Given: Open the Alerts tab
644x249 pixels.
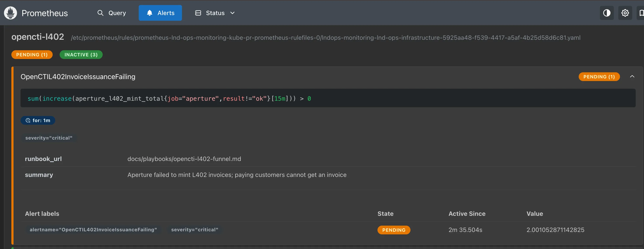Looking at the screenshot, I should pos(160,13).
